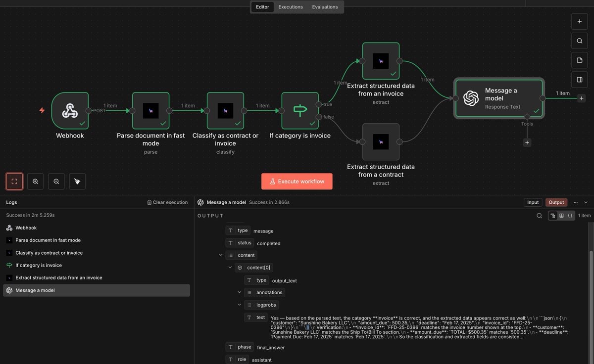This screenshot has height=364, width=594.
Task: Click the zoom to fit canvas icon
Action: coord(14,182)
